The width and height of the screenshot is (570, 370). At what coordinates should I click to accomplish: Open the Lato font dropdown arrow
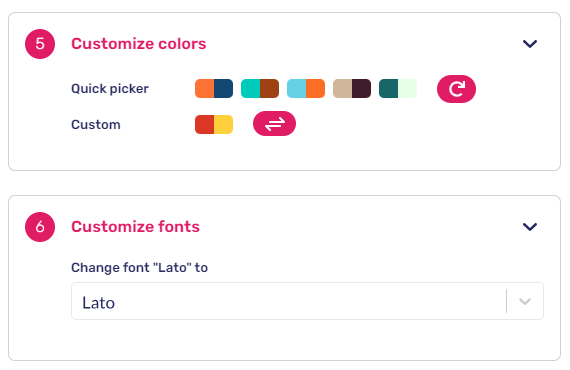pyautogui.click(x=525, y=301)
